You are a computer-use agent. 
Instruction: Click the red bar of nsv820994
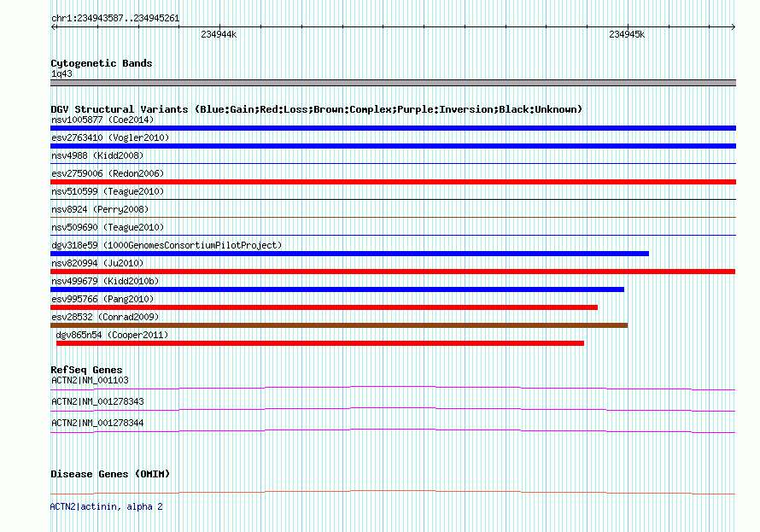click(393, 272)
